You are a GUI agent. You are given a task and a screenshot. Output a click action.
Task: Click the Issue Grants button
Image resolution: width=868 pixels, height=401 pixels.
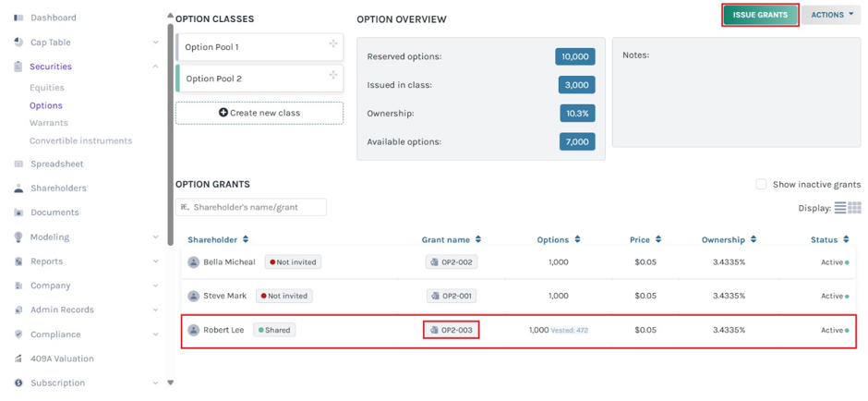point(760,15)
